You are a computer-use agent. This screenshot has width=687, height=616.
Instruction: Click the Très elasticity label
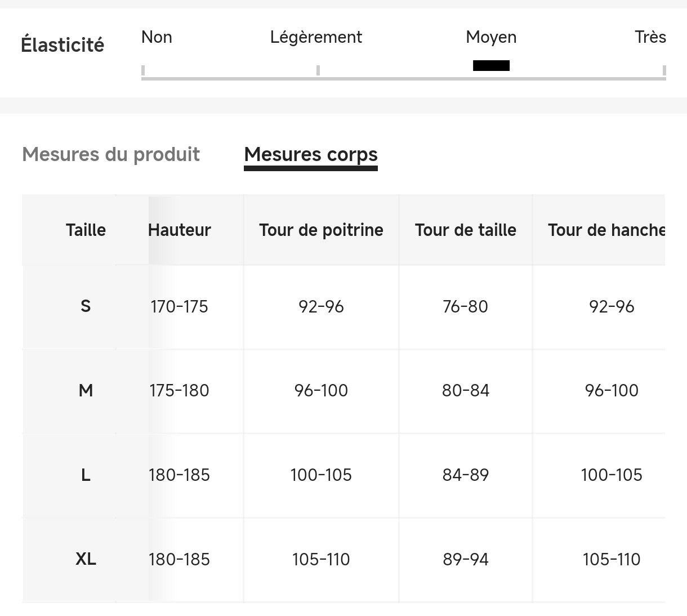tap(650, 37)
